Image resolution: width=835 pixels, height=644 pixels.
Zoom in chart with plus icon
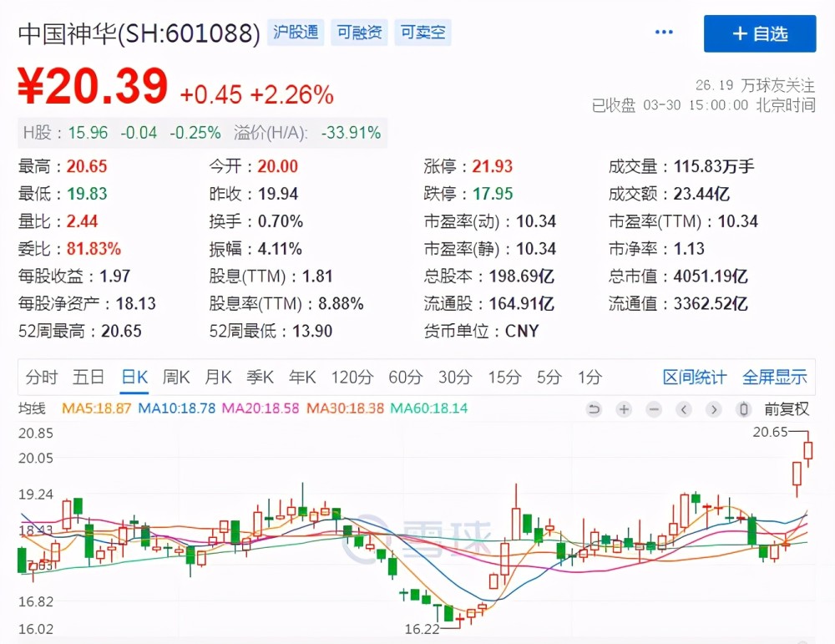pos(624,409)
